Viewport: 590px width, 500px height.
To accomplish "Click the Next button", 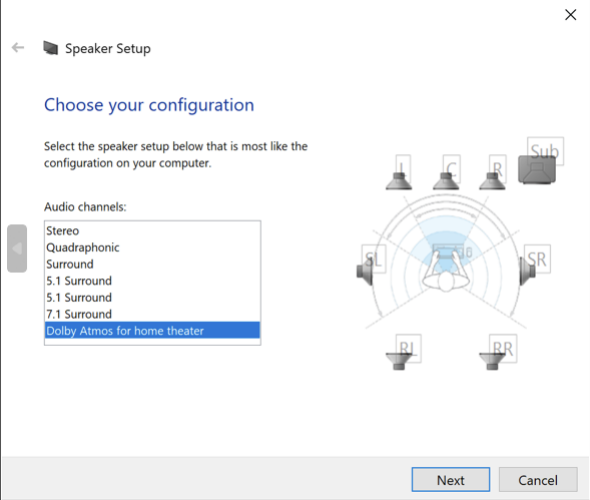I will coord(451,480).
